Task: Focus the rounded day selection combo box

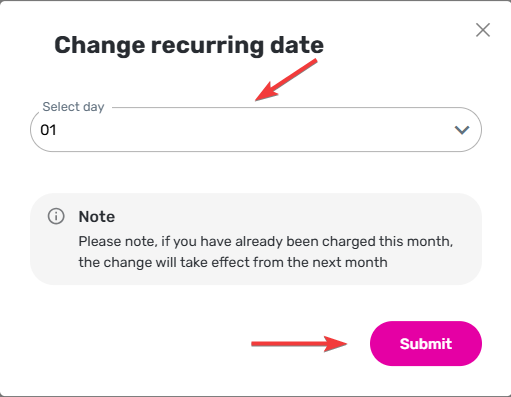Action: pos(256,129)
